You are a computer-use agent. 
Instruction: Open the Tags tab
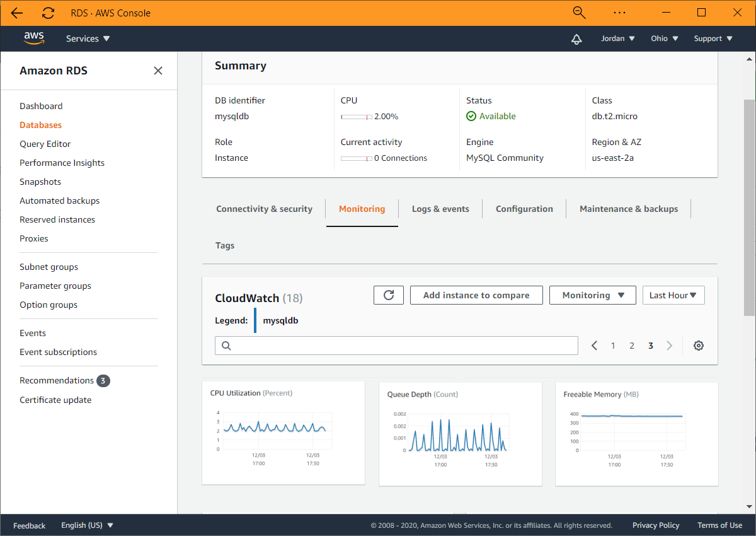225,245
